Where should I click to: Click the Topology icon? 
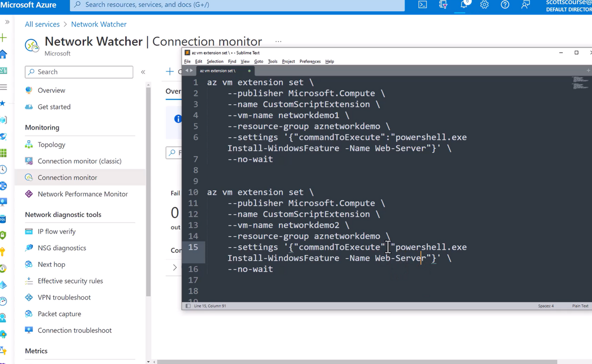point(29,144)
